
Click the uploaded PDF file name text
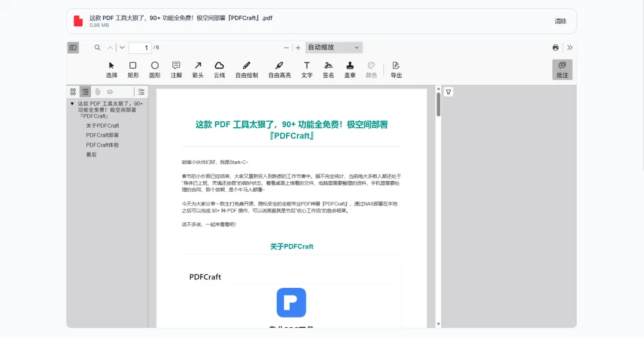(181, 18)
